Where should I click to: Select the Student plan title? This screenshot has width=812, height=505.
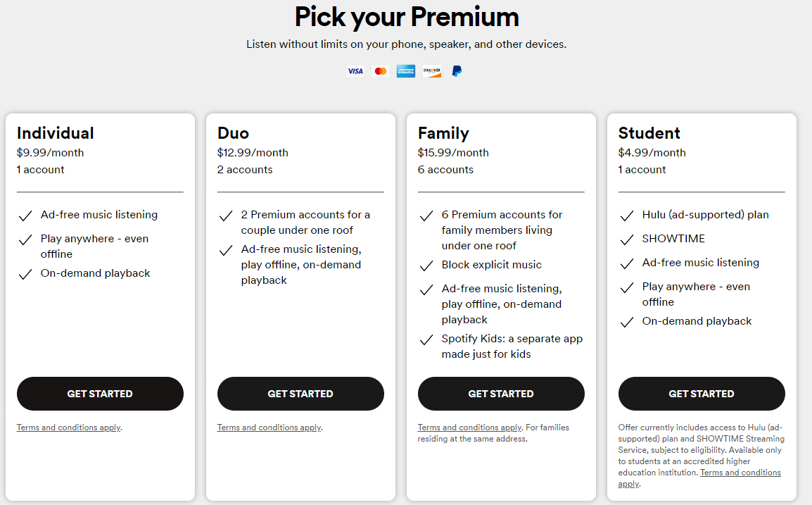[x=649, y=133]
